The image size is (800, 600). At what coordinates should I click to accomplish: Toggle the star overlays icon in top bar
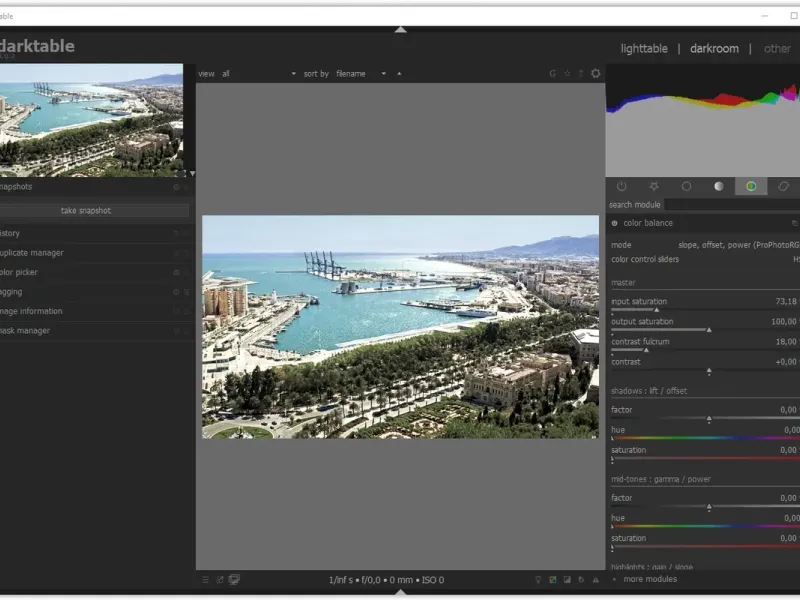click(567, 73)
